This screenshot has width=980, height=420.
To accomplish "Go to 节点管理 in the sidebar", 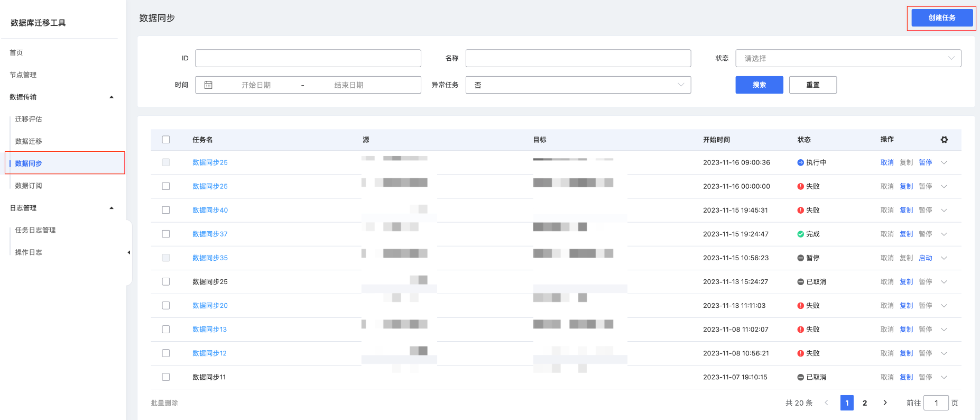I will [23, 75].
